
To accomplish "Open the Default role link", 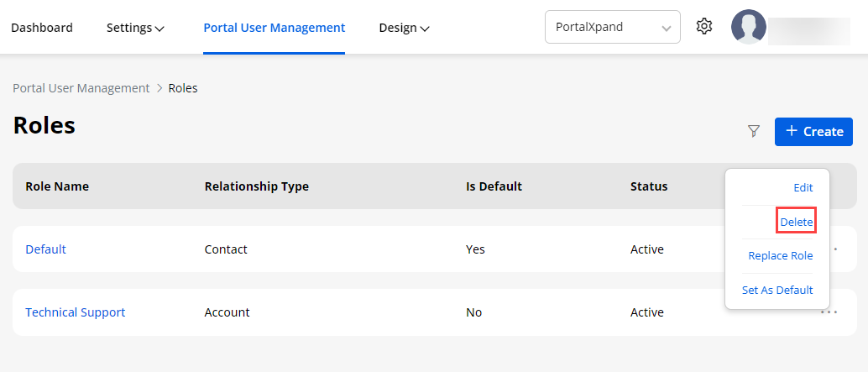I will (46, 249).
